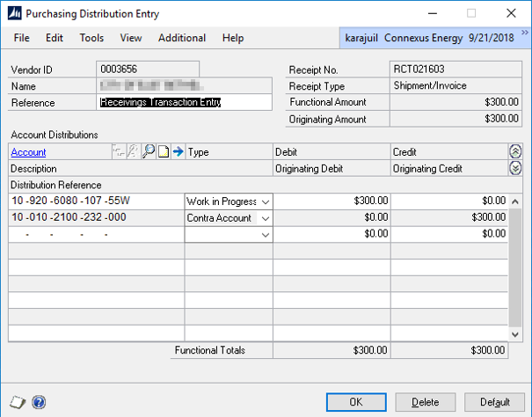Image resolution: width=532 pixels, height=417 pixels.
Task: Click the blue expansion arrow icon
Action: tap(177, 152)
